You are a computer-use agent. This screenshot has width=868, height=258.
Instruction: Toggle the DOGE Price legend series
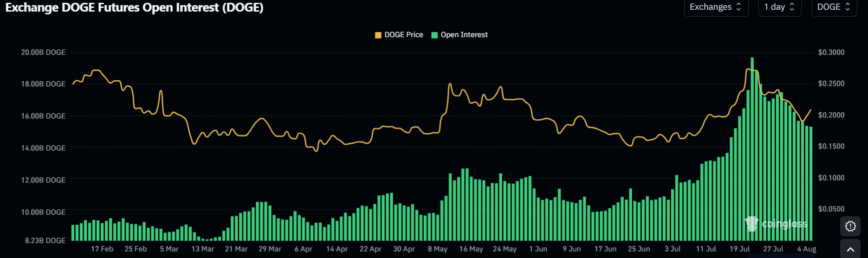pyautogui.click(x=399, y=35)
